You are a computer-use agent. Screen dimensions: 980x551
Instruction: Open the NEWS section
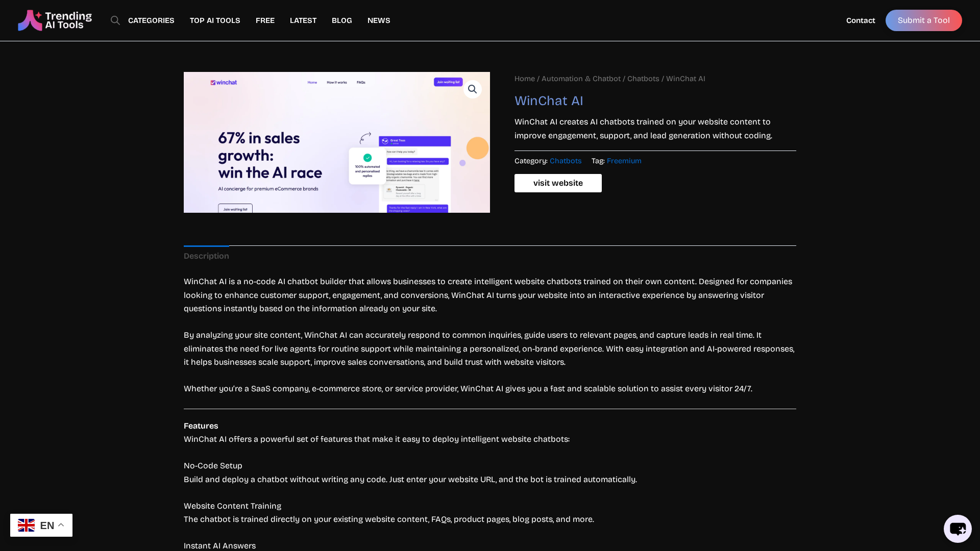click(379, 20)
